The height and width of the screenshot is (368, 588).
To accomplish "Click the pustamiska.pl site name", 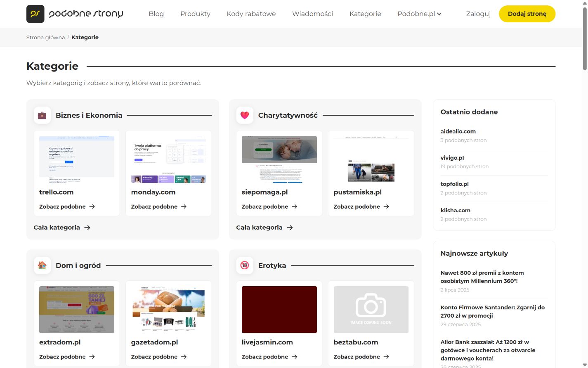I will pos(358,192).
